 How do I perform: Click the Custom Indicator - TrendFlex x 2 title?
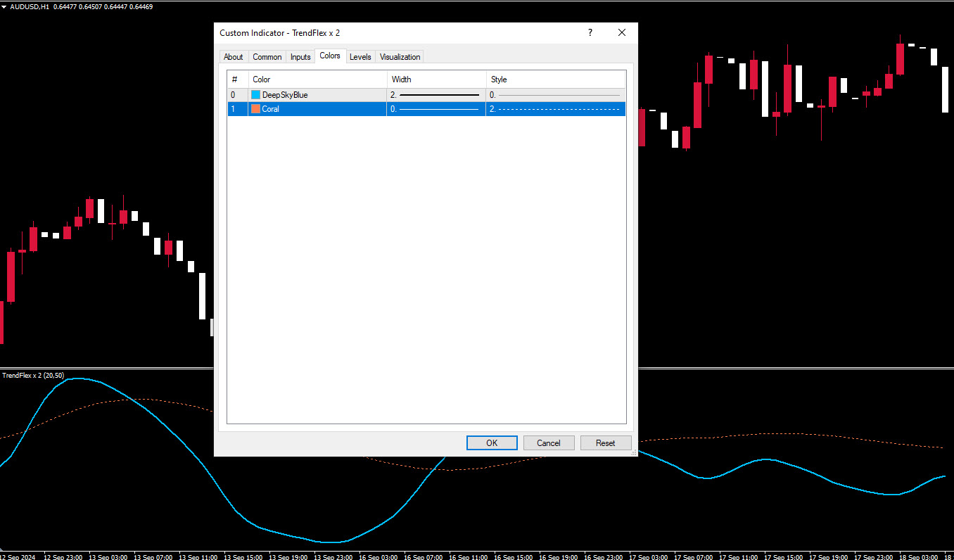pos(280,33)
